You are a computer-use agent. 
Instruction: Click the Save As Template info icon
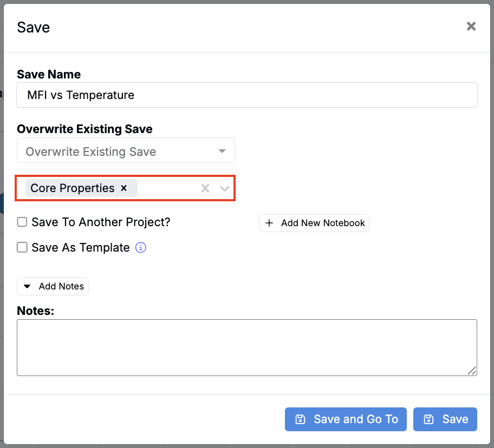coord(141,248)
